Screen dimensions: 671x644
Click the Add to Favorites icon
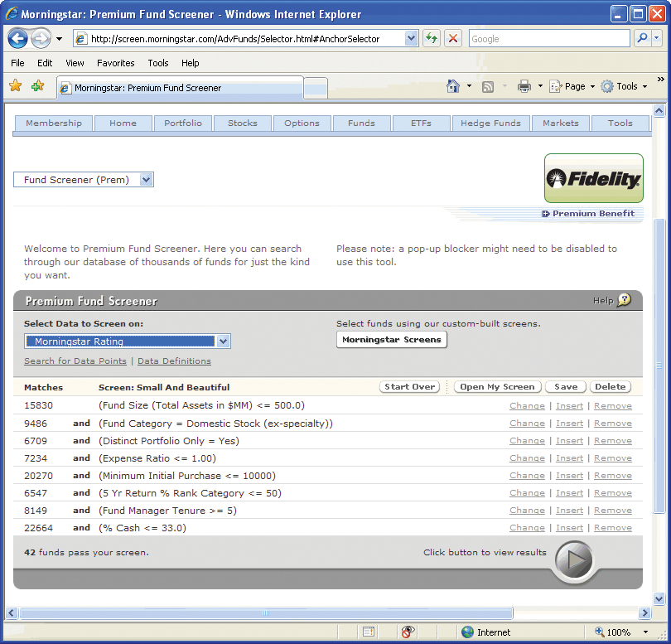pyautogui.click(x=37, y=86)
